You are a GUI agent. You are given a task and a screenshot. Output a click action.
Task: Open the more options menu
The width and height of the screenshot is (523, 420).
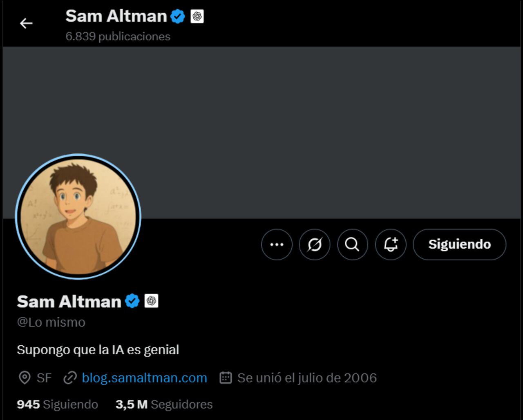pos(277,244)
